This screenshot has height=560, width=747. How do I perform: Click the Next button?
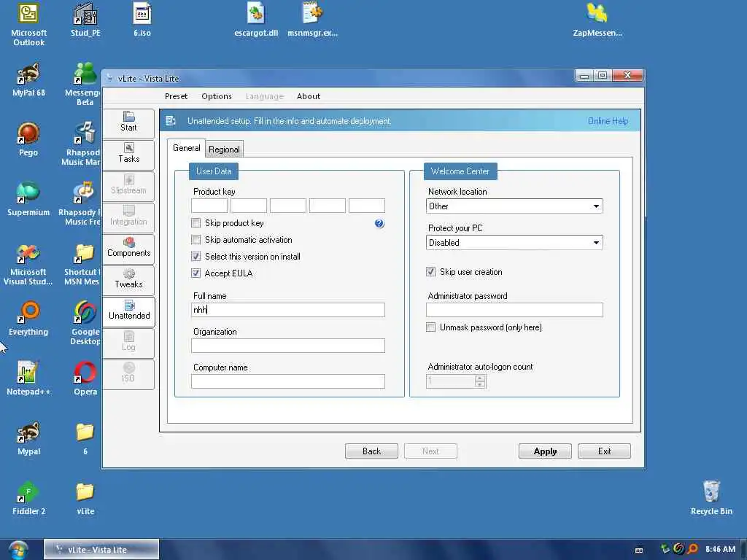[x=430, y=451]
